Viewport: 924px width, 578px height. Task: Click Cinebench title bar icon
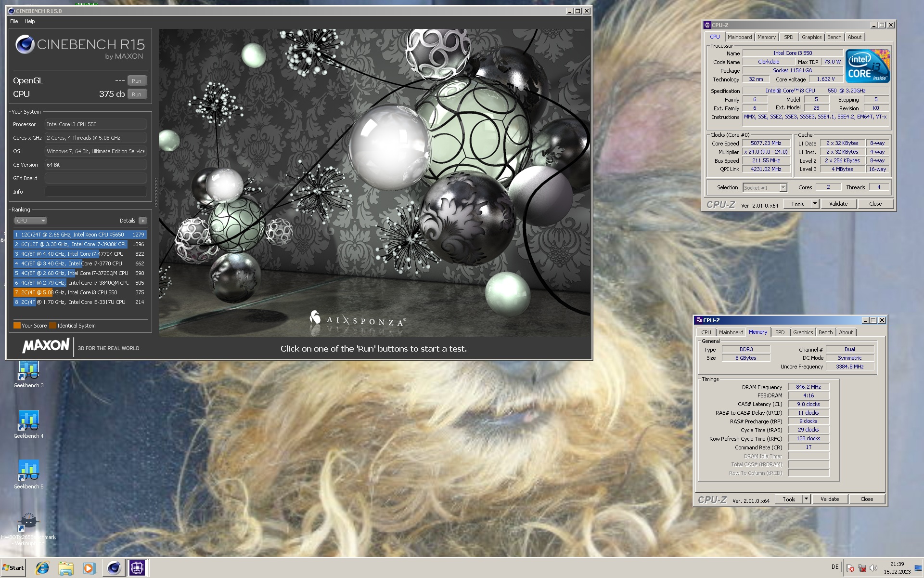click(x=12, y=11)
